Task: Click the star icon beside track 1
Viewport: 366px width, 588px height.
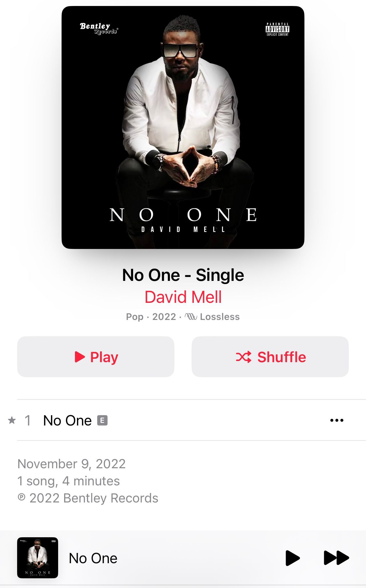Action: [x=12, y=420]
